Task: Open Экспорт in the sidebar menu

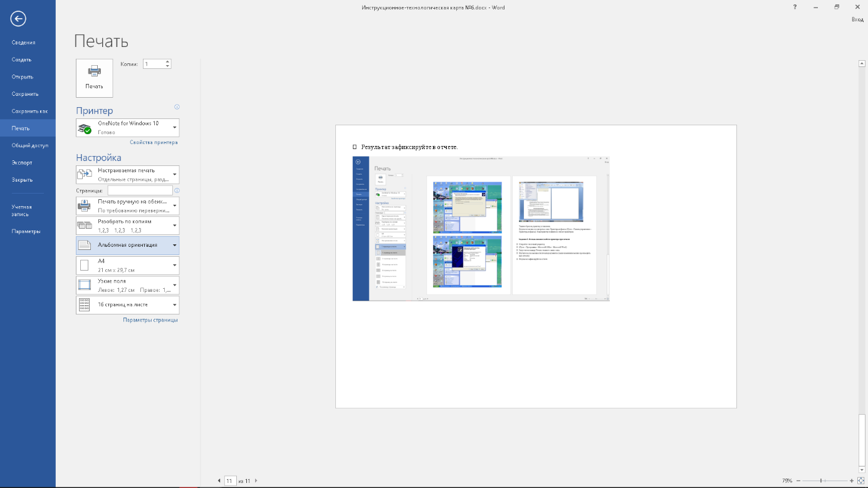Action: [22, 162]
